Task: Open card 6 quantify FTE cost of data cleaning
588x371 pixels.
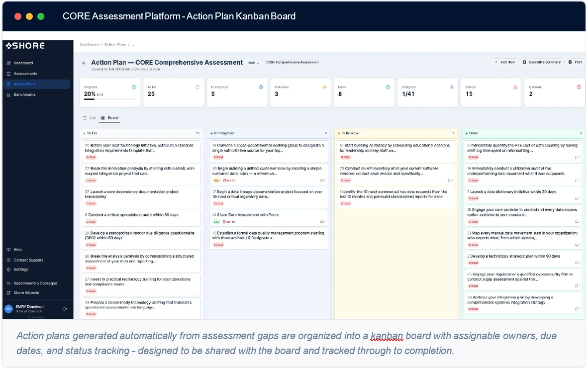Action: click(x=523, y=151)
